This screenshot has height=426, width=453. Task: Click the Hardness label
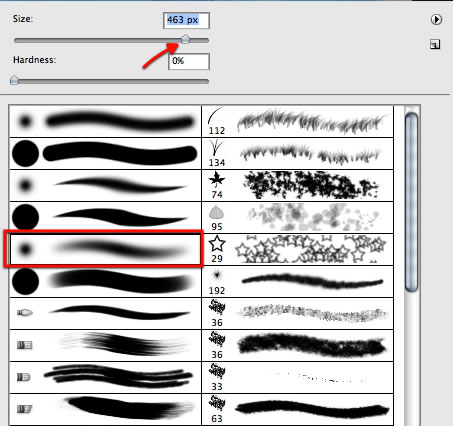(x=34, y=60)
